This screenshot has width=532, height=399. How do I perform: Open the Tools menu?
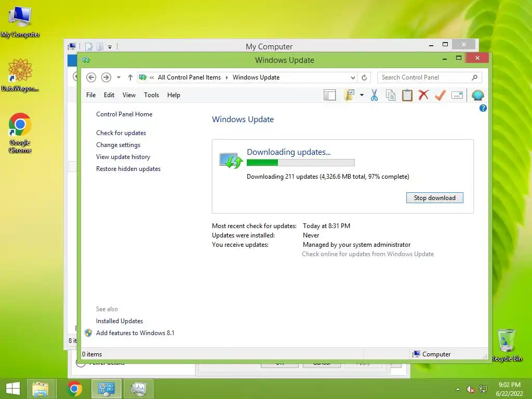151,95
